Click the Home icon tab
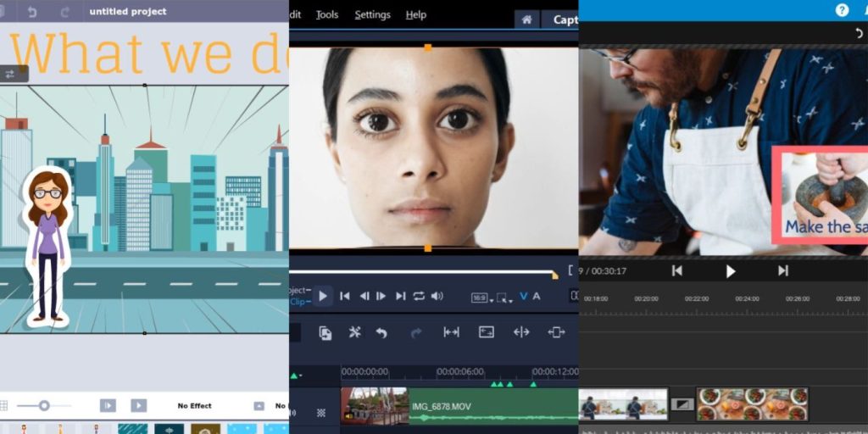This screenshot has width=868, height=434. 526,19
